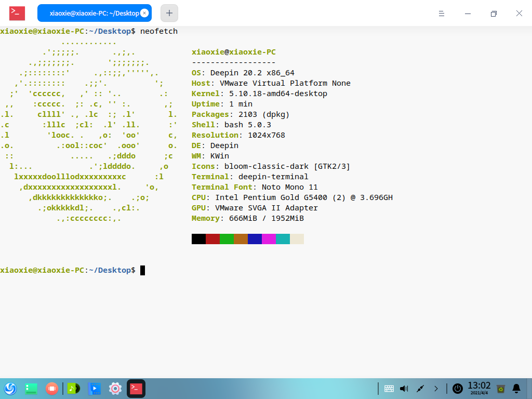Add a new terminal tab

169,14
